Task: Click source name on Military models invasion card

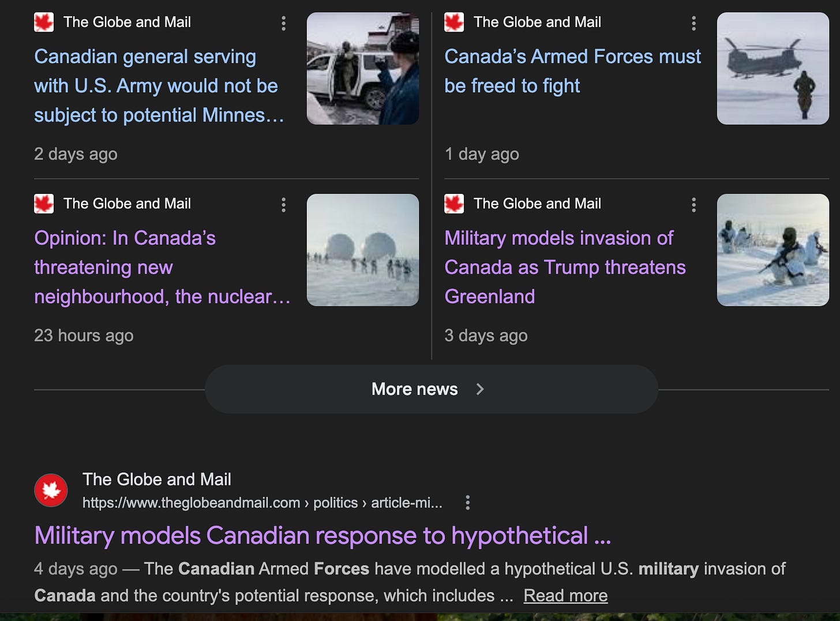Action: tap(537, 204)
